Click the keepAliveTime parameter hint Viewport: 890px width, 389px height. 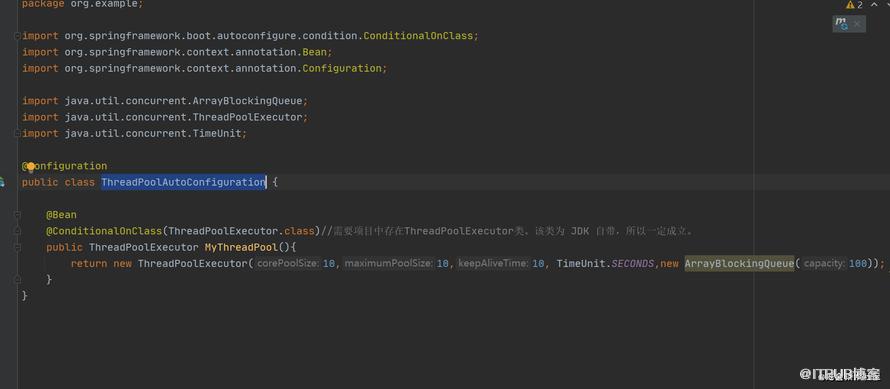pyautogui.click(x=493, y=263)
